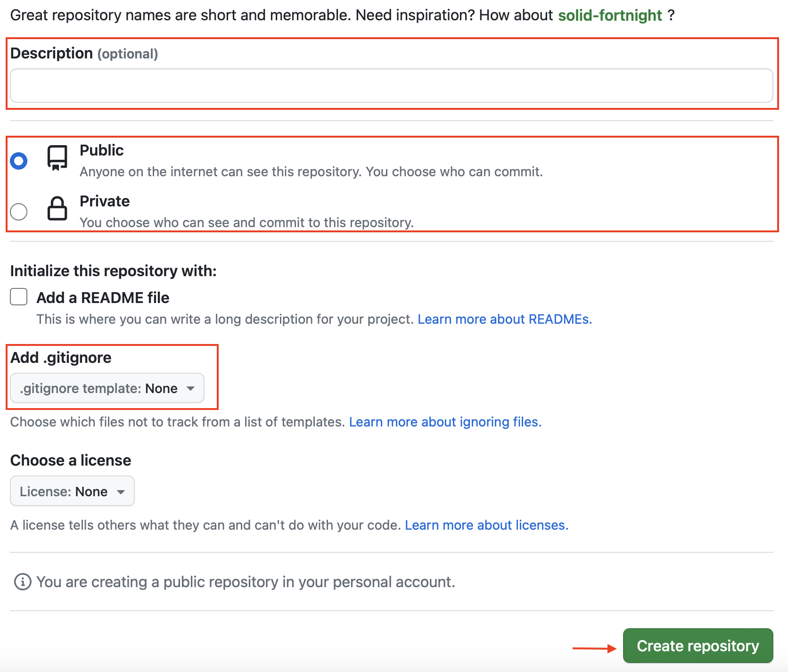The width and height of the screenshot is (788, 672).
Task: Click the info circle icon
Action: coord(23,582)
